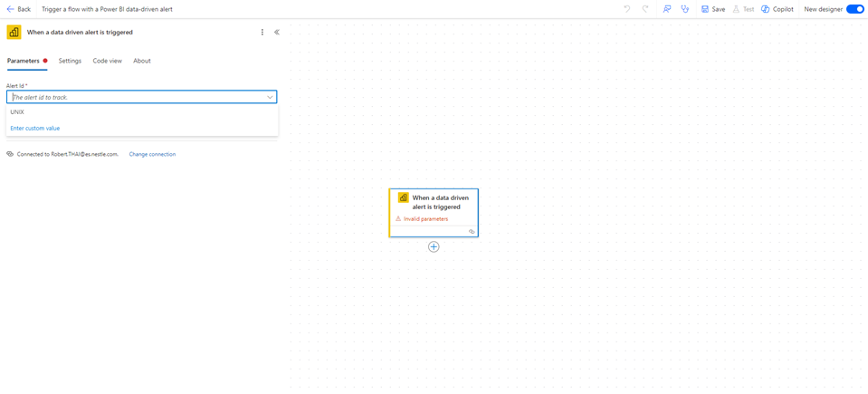Click the Power BI icon in panel header
868x394 pixels.
click(x=14, y=33)
